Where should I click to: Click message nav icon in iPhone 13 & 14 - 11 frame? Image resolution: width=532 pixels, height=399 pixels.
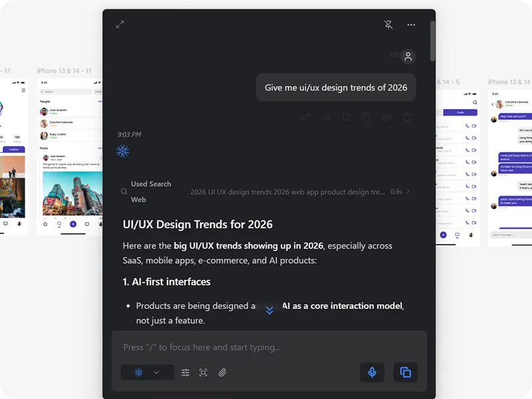(87, 224)
